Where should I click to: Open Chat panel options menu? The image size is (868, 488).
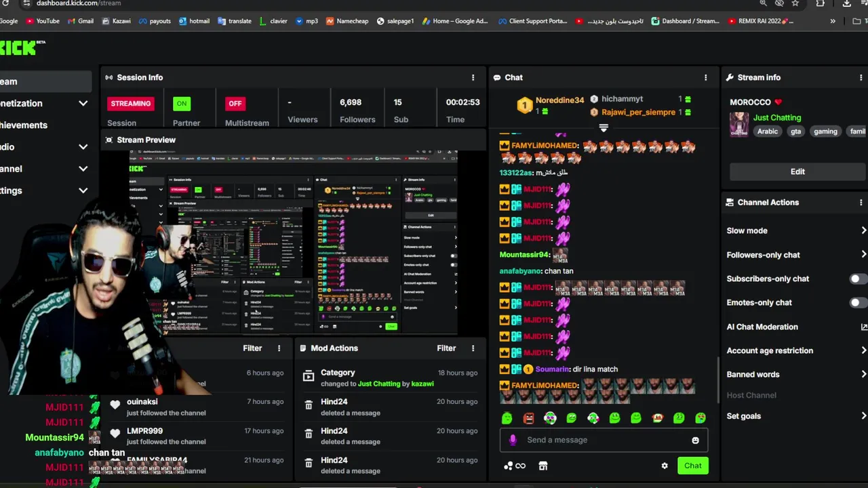(x=705, y=77)
